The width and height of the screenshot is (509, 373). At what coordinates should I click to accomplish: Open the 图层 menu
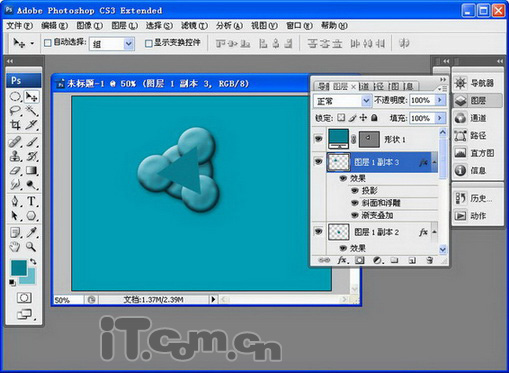pyautogui.click(x=124, y=25)
